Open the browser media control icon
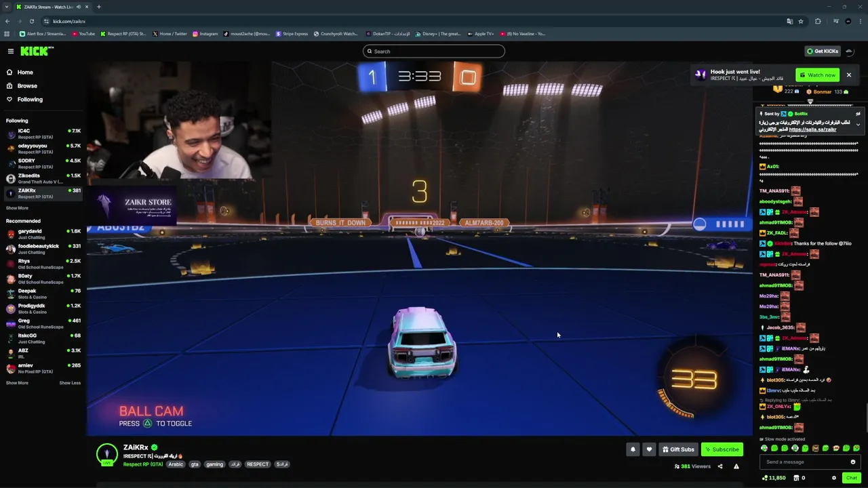Image resolution: width=868 pixels, height=488 pixels. 835,21
